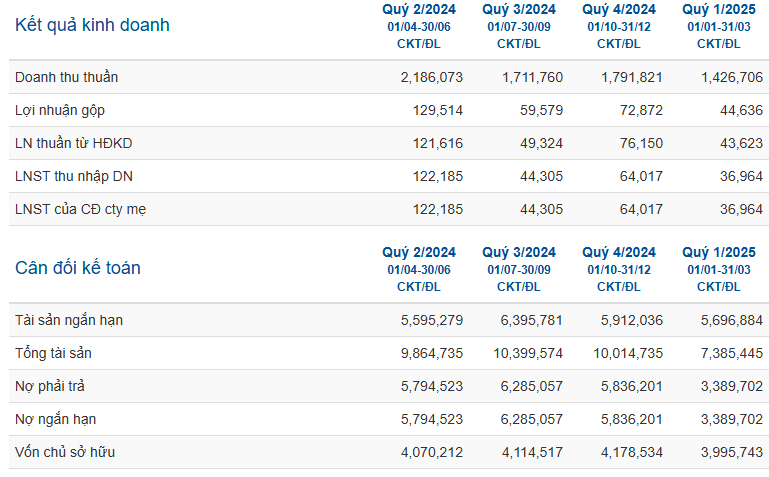Click the 7,385,445 Tổng tài sản value
The image size is (769, 477).
click(x=731, y=353)
